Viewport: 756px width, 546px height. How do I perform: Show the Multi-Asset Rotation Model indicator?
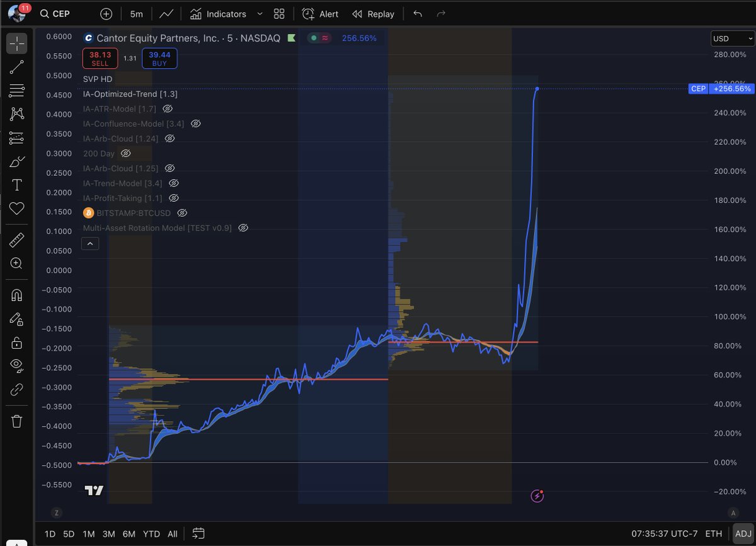click(x=243, y=228)
